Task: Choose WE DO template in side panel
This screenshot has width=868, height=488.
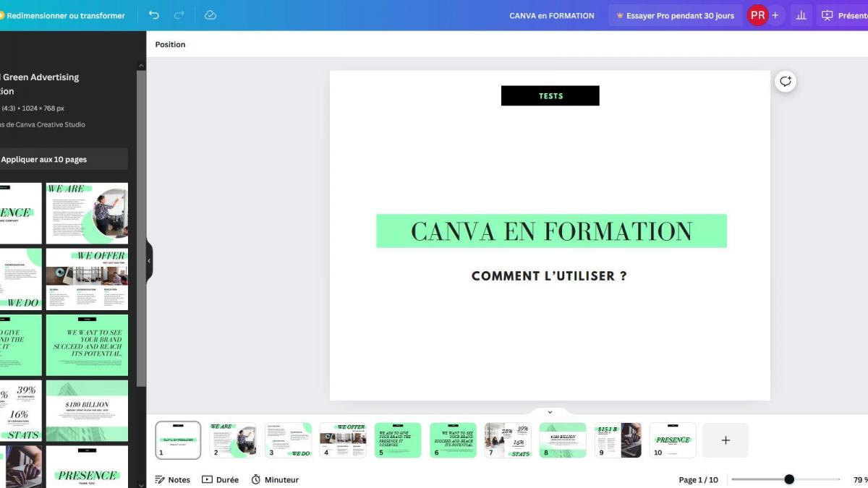Action: pyautogui.click(x=21, y=279)
